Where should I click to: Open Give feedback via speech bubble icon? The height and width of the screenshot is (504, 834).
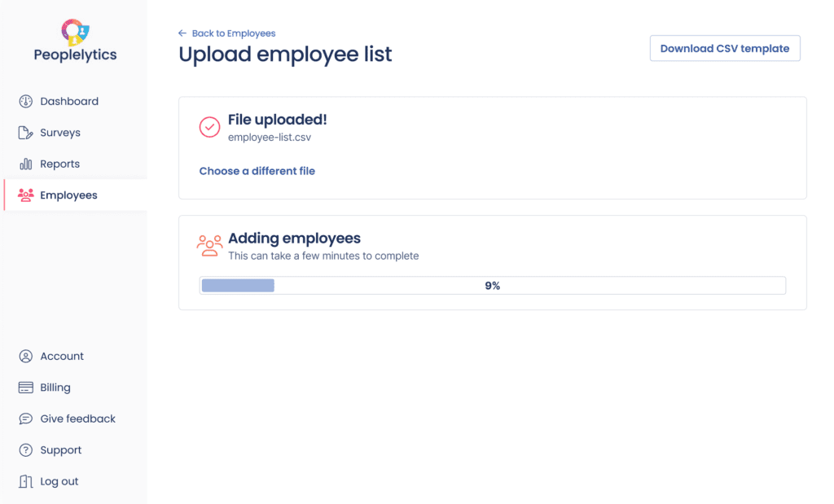(x=25, y=419)
